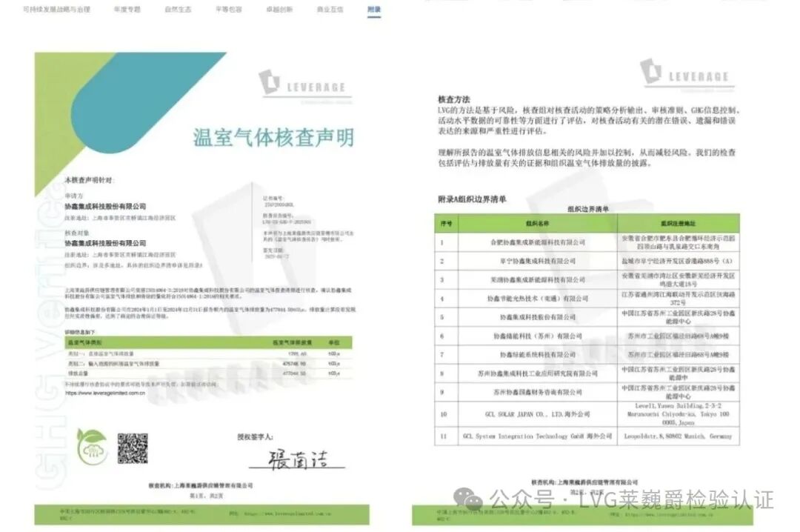Click the applicant name 协鑫集成科技股份有限公司
This screenshot has height=532, width=800.
pyautogui.click(x=105, y=206)
